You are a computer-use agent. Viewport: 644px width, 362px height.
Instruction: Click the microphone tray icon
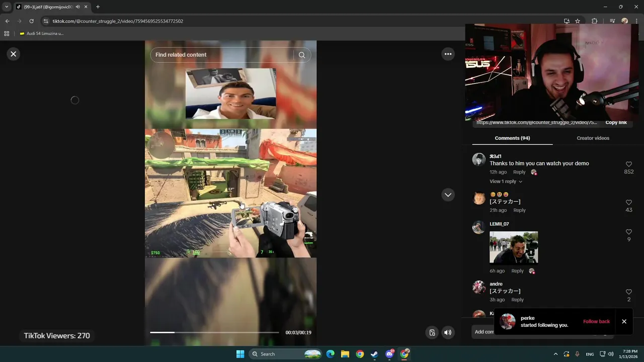pyautogui.click(x=577, y=354)
